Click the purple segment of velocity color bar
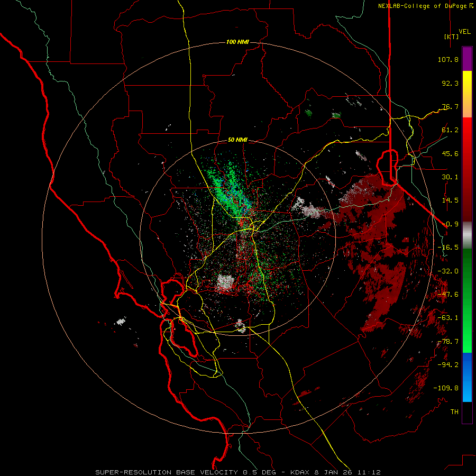 tap(467, 59)
